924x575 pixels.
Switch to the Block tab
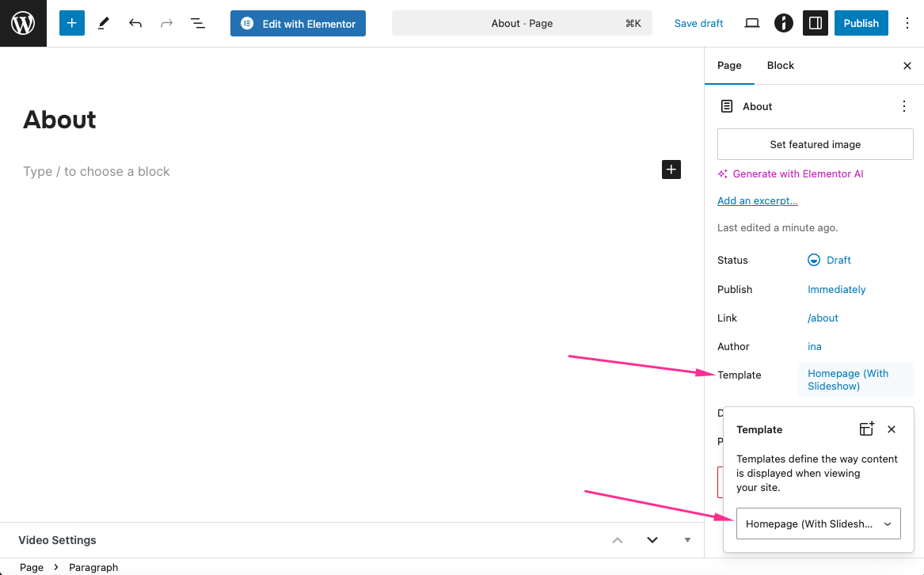click(780, 66)
